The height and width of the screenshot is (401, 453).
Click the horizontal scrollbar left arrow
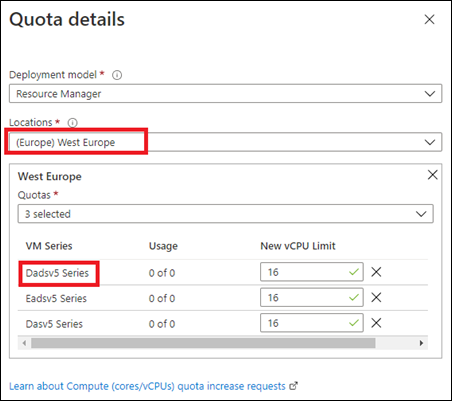click(24, 343)
